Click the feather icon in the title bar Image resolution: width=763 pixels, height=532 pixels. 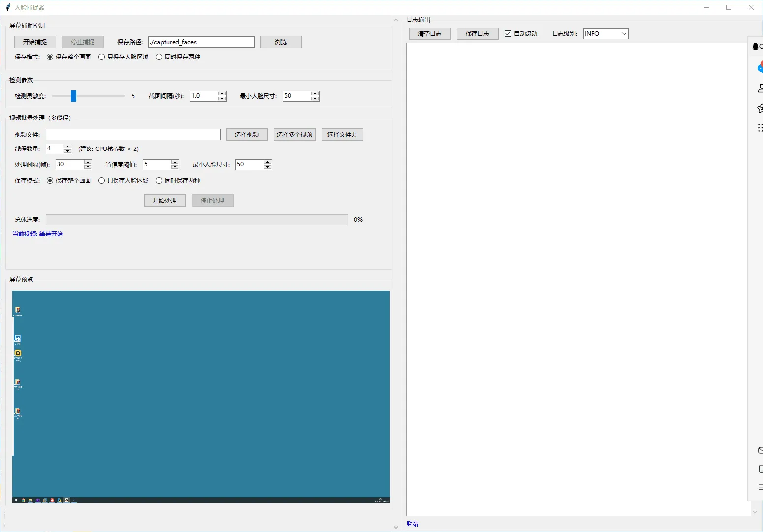(x=8, y=7)
